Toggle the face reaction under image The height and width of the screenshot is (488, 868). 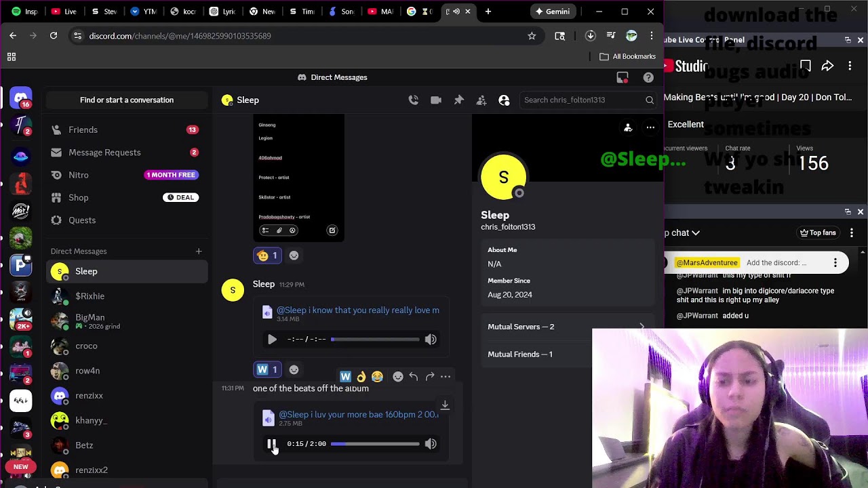(x=268, y=256)
